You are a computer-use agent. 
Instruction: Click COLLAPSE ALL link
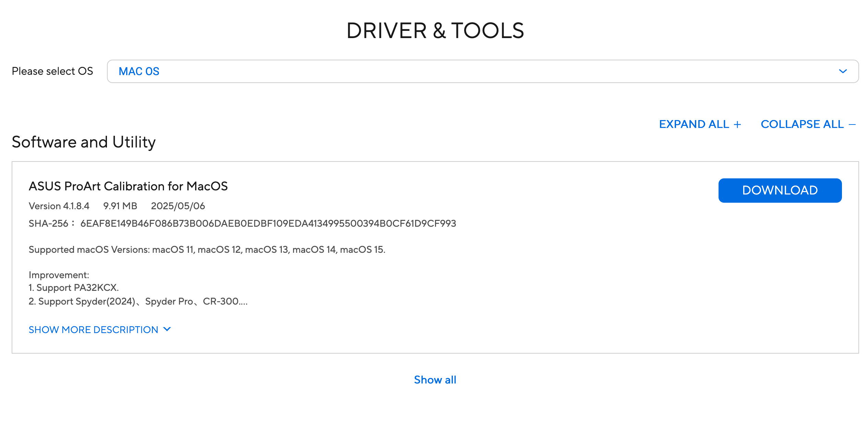[x=808, y=124]
